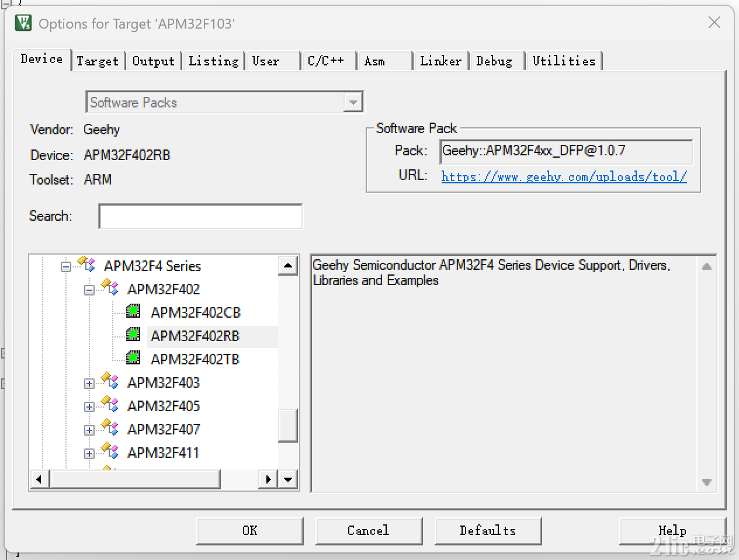Click the device Search input field
The width and height of the screenshot is (739, 560).
pyautogui.click(x=201, y=216)
